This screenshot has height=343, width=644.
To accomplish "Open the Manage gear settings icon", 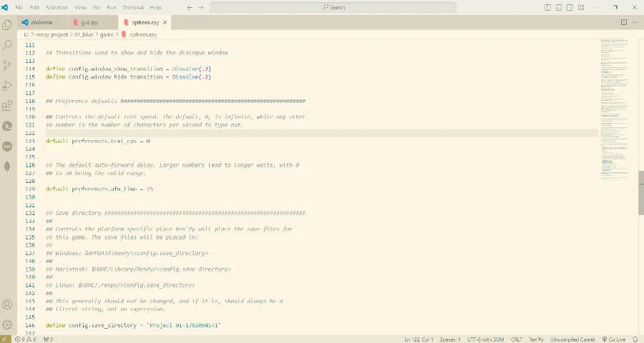I will click(7, 325).
